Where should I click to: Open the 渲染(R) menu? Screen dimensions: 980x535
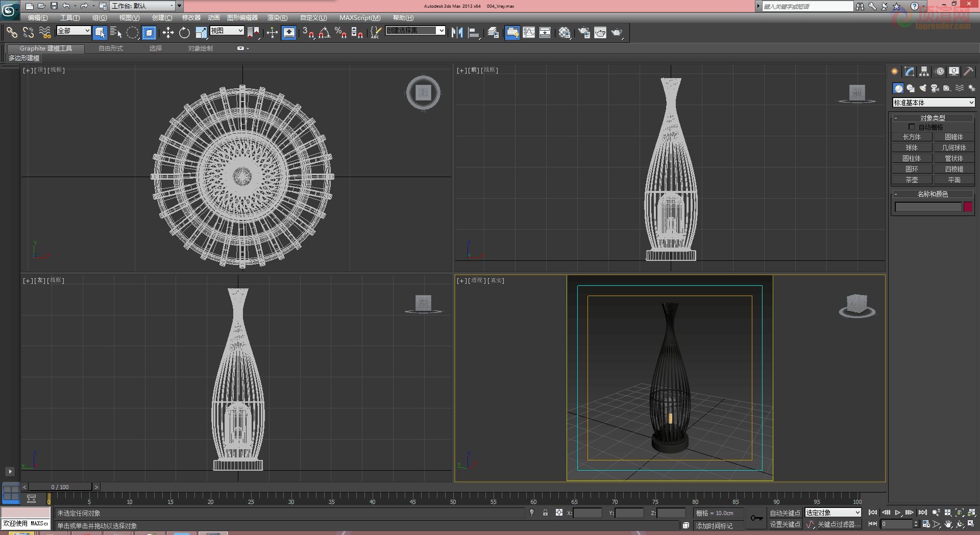pyautogui.click(x=277, y=18)
